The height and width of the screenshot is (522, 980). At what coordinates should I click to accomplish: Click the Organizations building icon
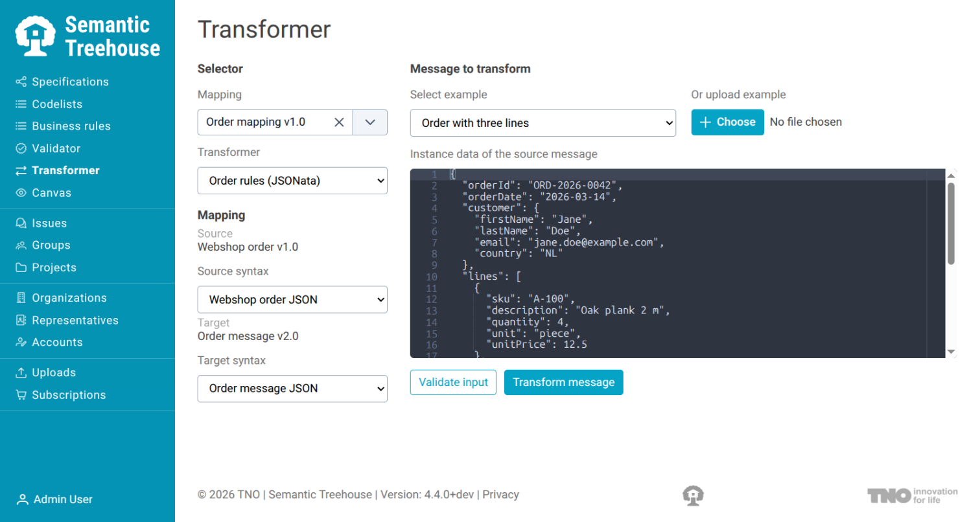tap(21, 298)
